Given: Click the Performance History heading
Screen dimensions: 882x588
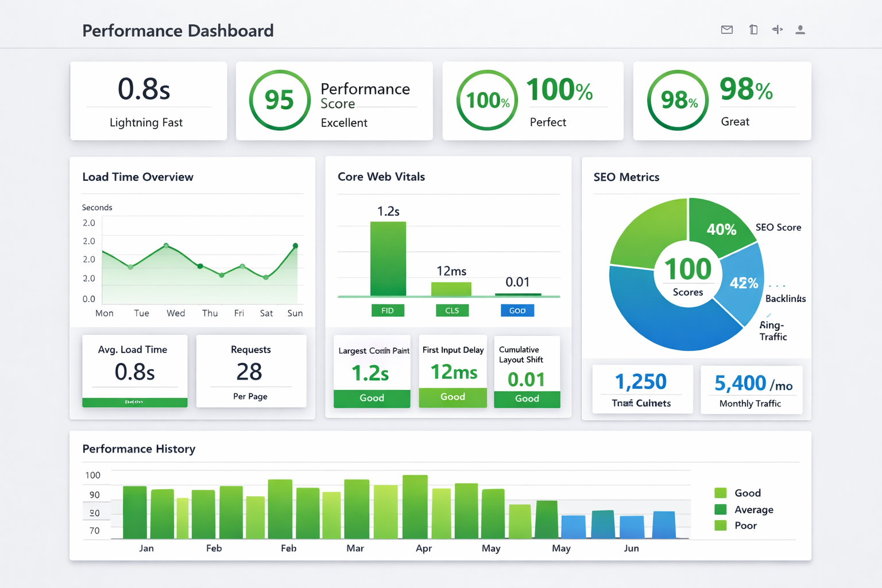Looking at the screenshot, I should pyautogui.click(x=139, y=449).
